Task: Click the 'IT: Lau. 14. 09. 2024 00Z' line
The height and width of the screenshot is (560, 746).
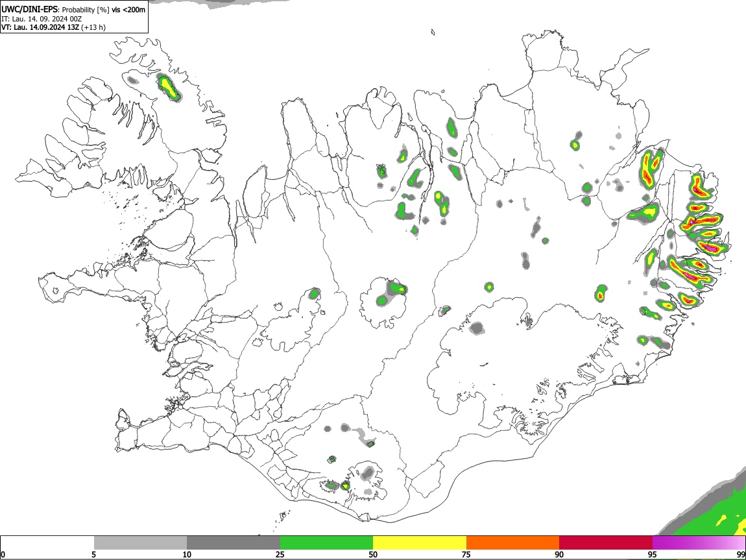Action: pyautogui.click(x=42, y=19)
